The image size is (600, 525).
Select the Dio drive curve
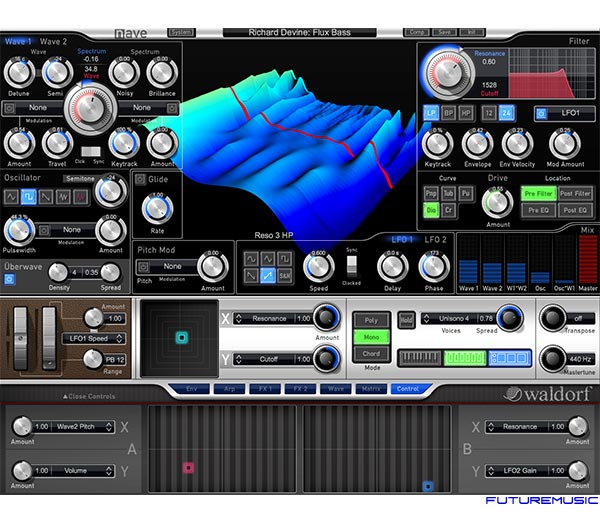click(431, 210)
